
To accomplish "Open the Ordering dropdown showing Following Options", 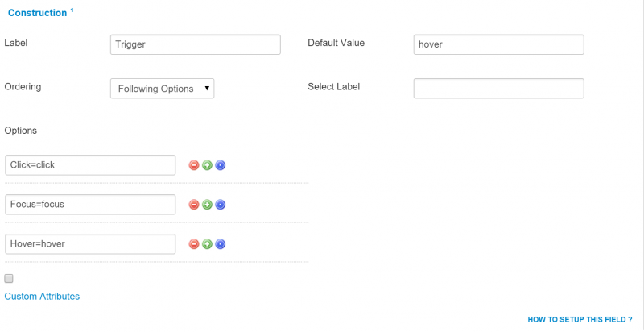I will (163, 89).
